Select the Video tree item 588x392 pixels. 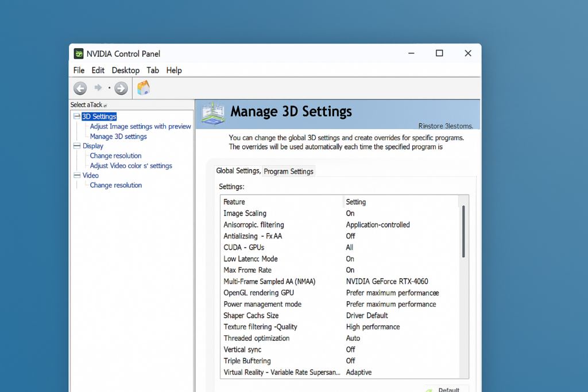point(91,176)
